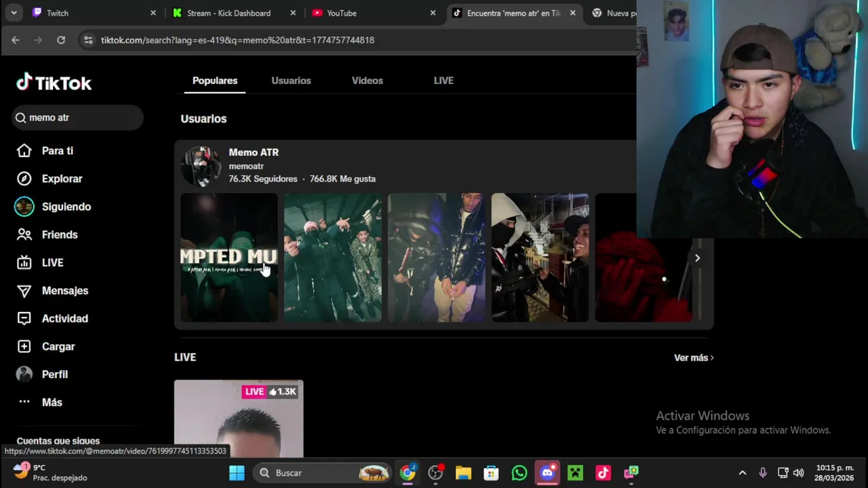Open the Para ti home feed
This screenshot has height=488, width=868.
tap(45, 151)
